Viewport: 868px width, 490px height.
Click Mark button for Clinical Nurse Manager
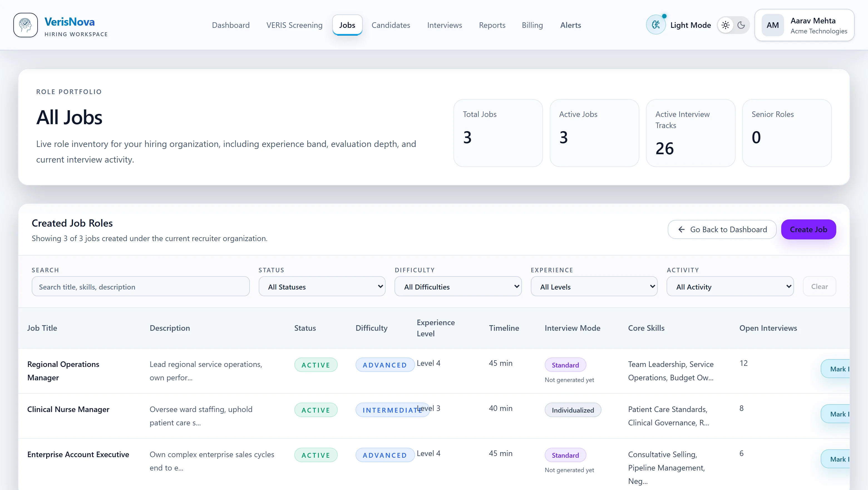[x=835, y=414]
